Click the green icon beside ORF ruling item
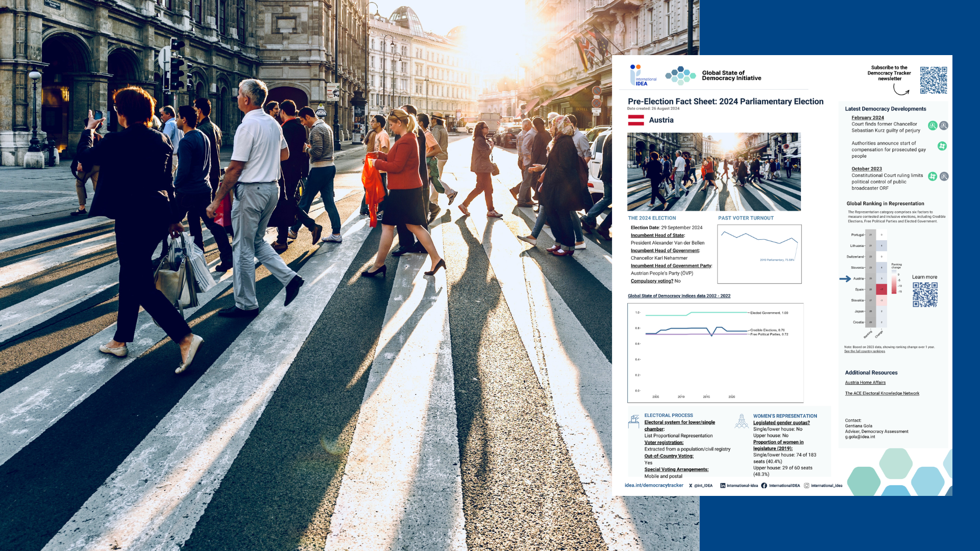Screen dimensions: 980x551 933,177
